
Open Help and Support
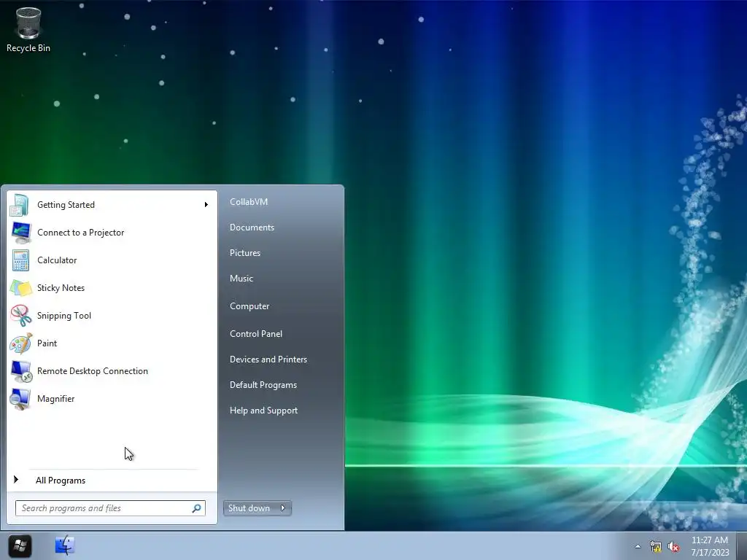click(263, 411)
